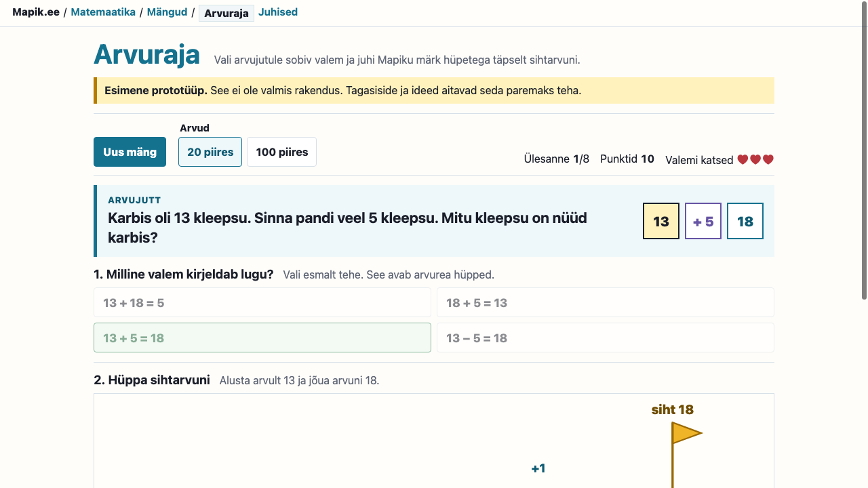
Task: Click the "+1" jump label
Action: 538,468
